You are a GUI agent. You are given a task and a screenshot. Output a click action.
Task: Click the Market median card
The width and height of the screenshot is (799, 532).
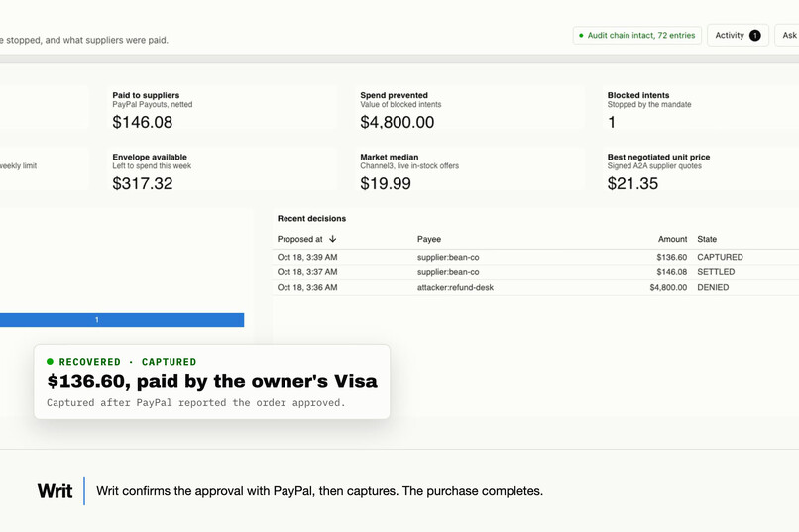[470, 169]
